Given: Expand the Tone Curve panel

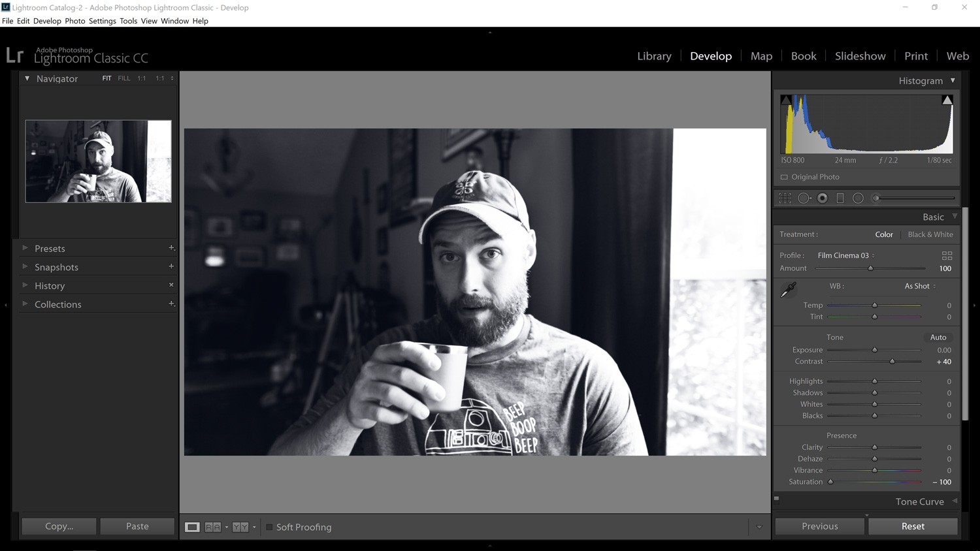Looking at the screenshot, I should point(919,501).
